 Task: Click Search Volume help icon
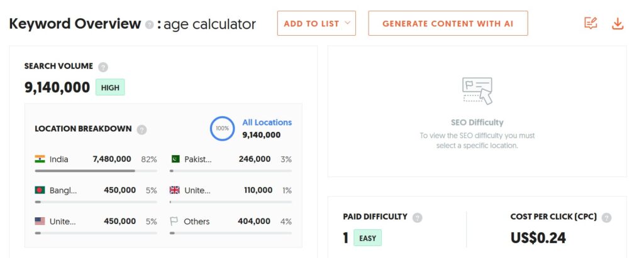pos(103,67)
